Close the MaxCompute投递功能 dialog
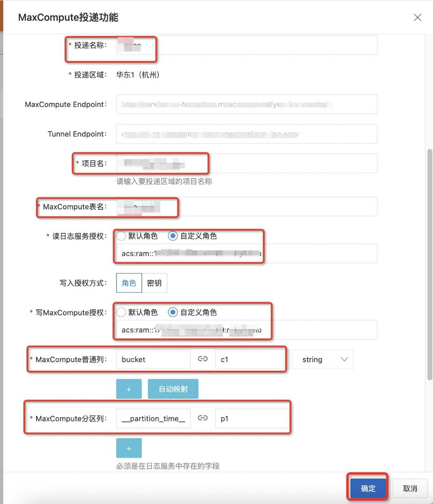433x504 pixels. (x=417, y=17)
